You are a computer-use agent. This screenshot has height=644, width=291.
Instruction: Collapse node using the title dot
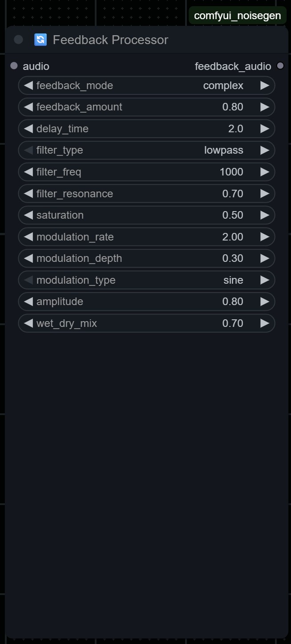[18, 40]
